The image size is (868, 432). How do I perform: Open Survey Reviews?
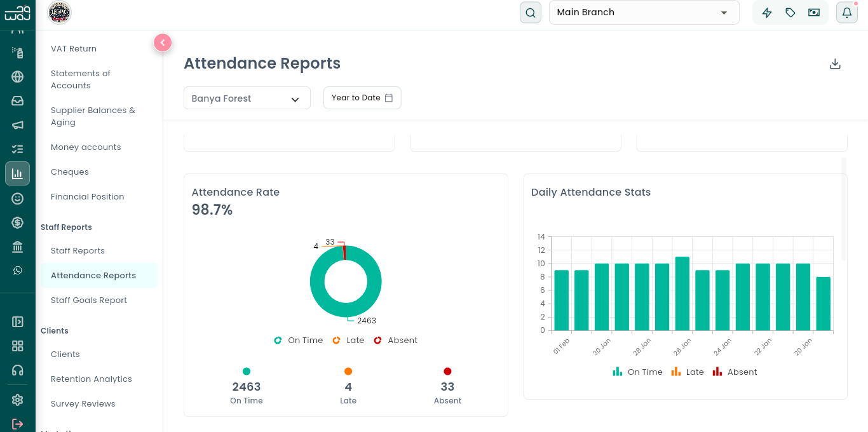83,404
